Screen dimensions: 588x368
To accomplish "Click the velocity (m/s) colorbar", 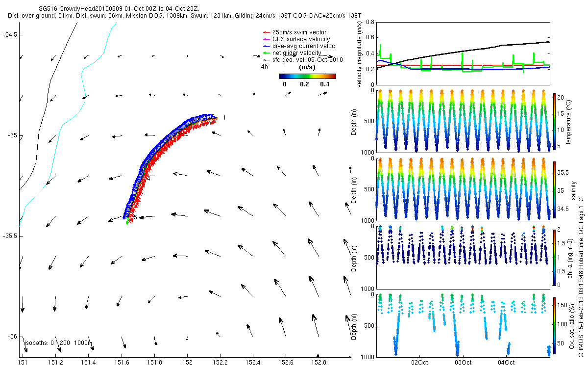I will 307,76.
